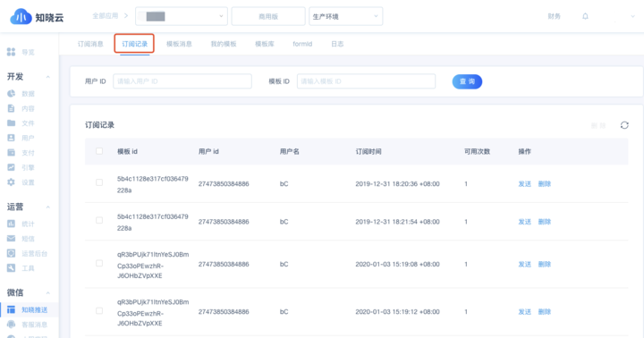
Task: Switch to the 日志 tab
Action: 337,44
